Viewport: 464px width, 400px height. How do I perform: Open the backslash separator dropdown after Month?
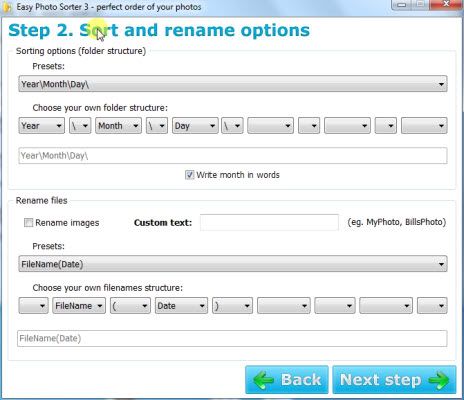point(157,126)
